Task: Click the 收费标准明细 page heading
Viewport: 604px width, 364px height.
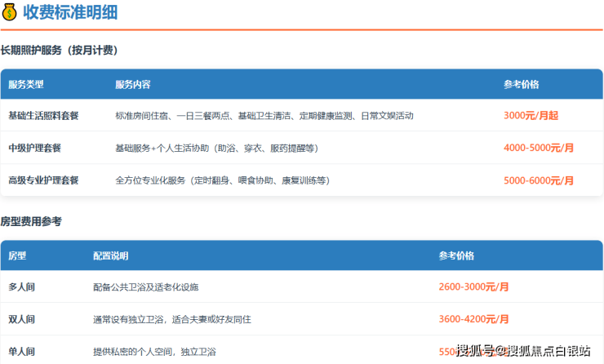Action: coord(69,12)
